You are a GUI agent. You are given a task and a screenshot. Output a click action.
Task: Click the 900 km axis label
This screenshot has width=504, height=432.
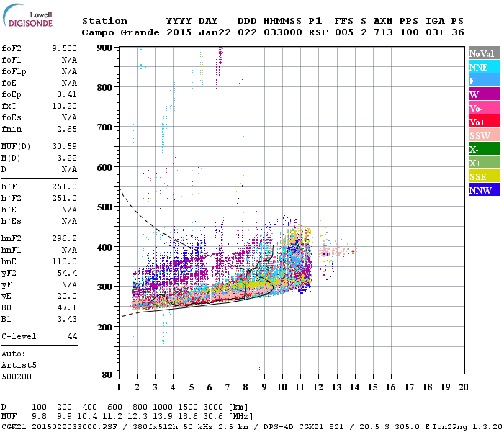pos(104,48)
